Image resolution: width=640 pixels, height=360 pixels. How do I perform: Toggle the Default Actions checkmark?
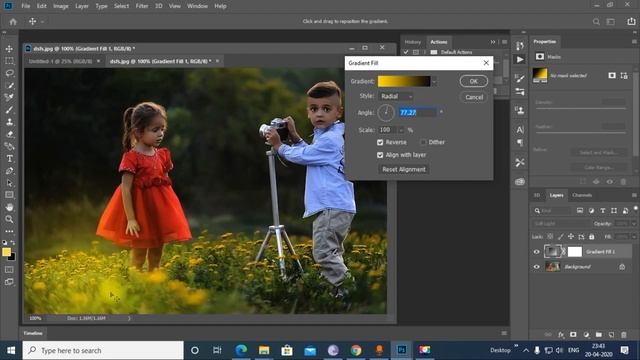(406, 52)
